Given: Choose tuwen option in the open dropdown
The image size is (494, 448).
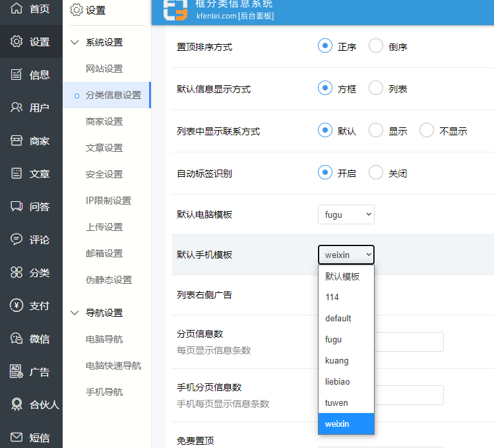Looking at the screenshot, I should click(337, 403).
